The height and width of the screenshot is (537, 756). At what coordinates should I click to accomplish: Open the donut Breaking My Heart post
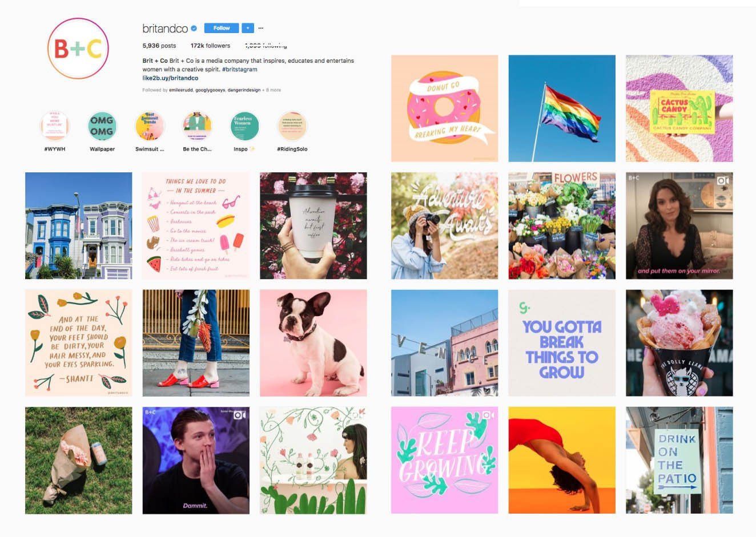(x=444, y=108)
